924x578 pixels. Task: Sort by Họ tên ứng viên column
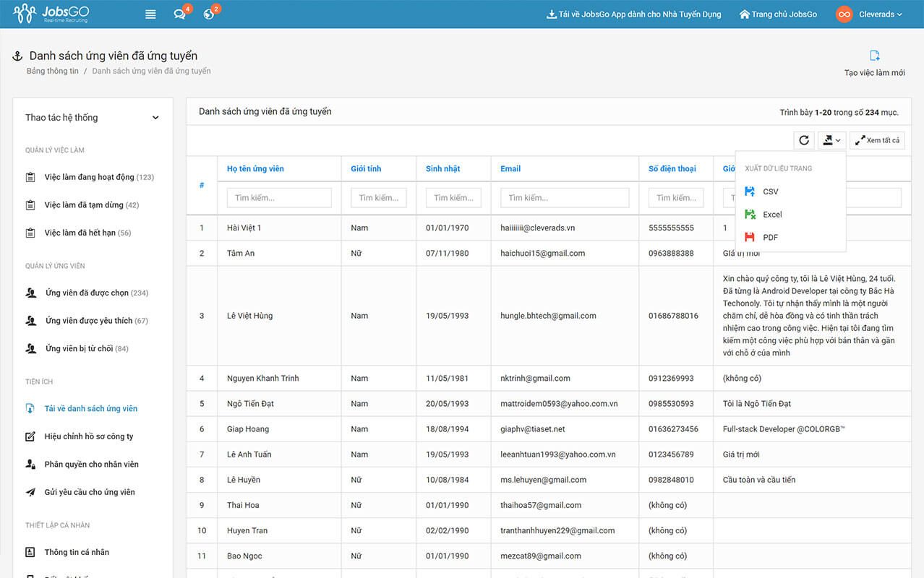tap(255, 169)
